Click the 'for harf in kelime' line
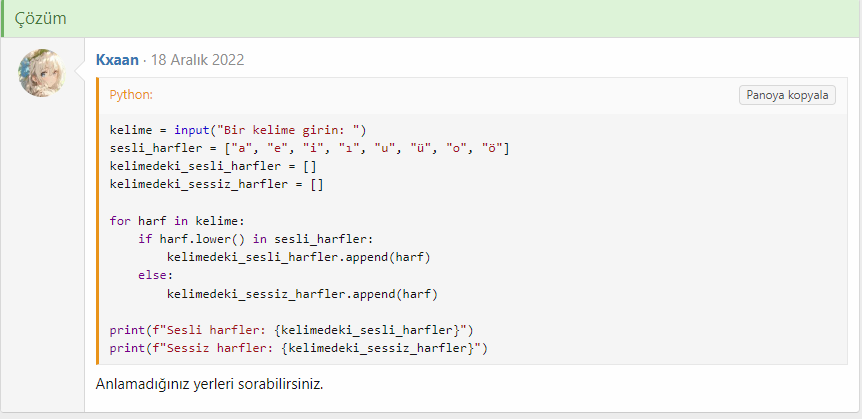The image size is (862, 419). tap(177, 221)
